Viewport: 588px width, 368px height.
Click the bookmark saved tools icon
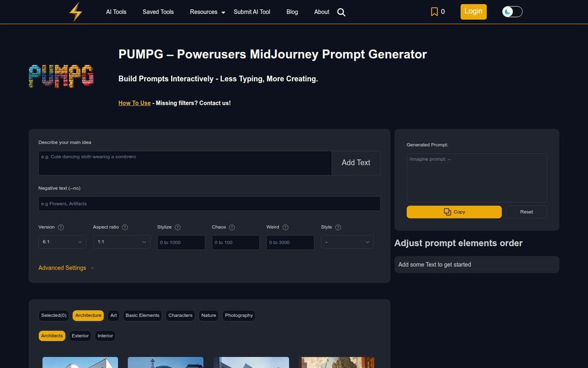435,12
